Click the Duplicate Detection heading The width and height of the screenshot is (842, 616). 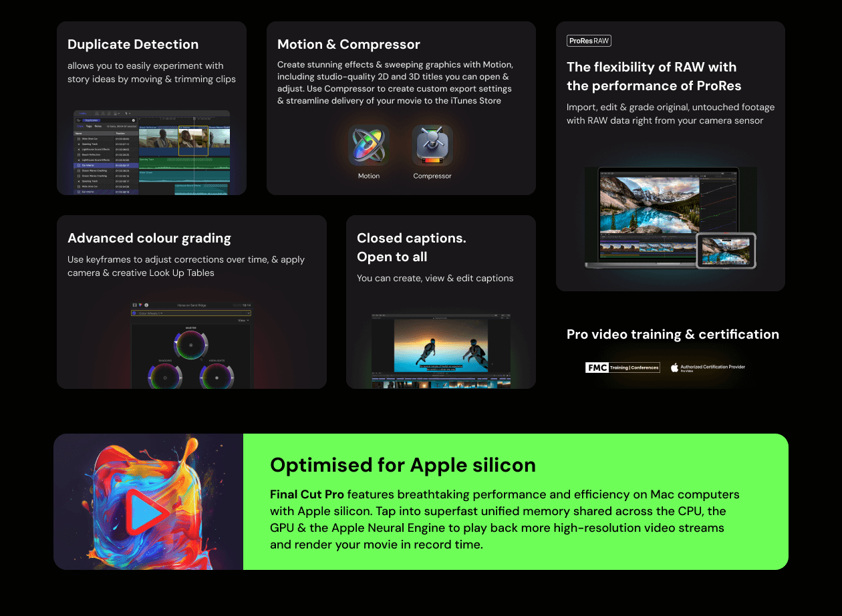point(133,44)
